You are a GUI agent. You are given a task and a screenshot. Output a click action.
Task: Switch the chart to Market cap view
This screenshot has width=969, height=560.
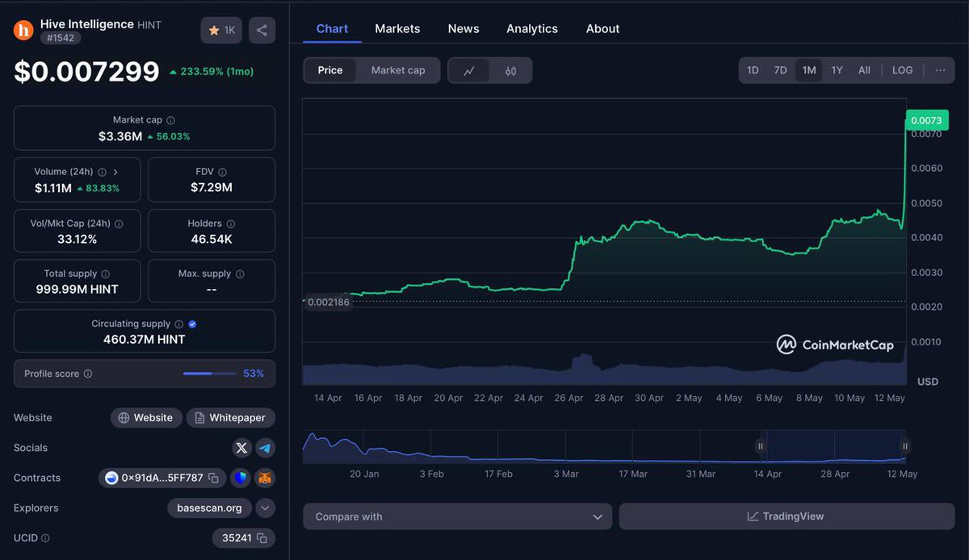click(397, 70)
